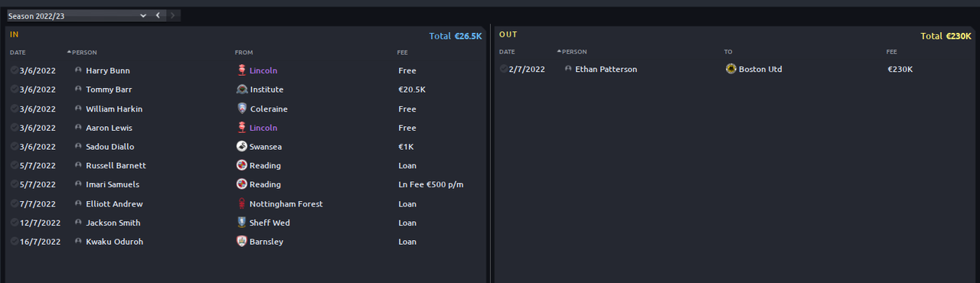Open Kwaku Oduroh player profile
Viewport: 980px width, 283px height.
pos(115,242)
